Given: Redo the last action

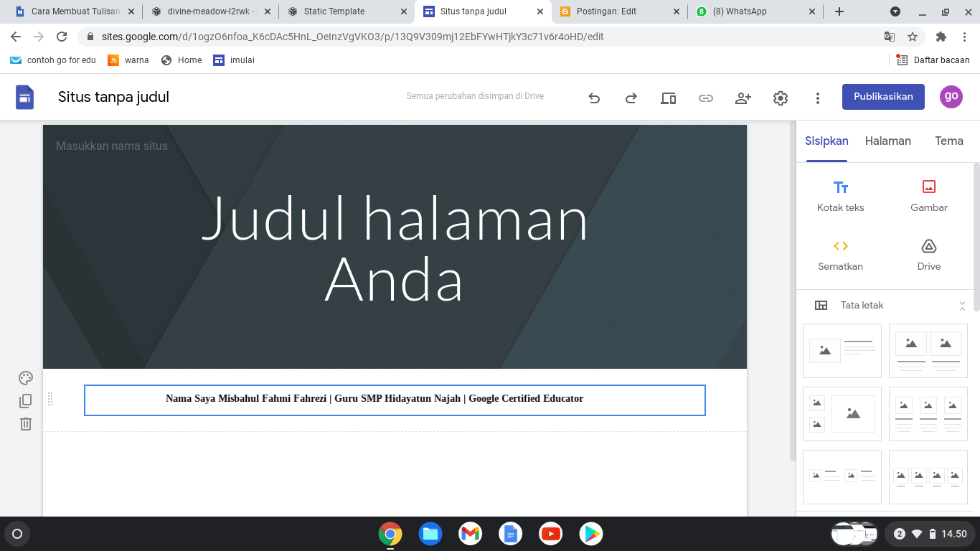Looking at the screenshot, I should click(631, 98).
